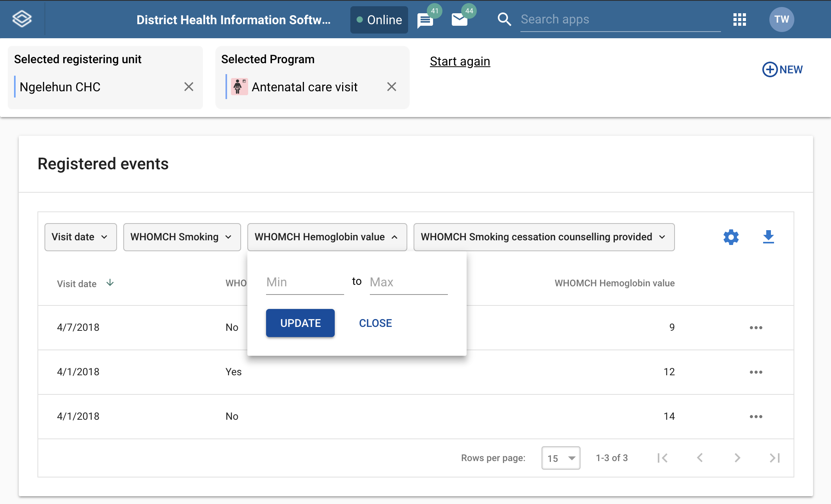Create a NEW event
This screenshot has width=831, height=504.
783,69
